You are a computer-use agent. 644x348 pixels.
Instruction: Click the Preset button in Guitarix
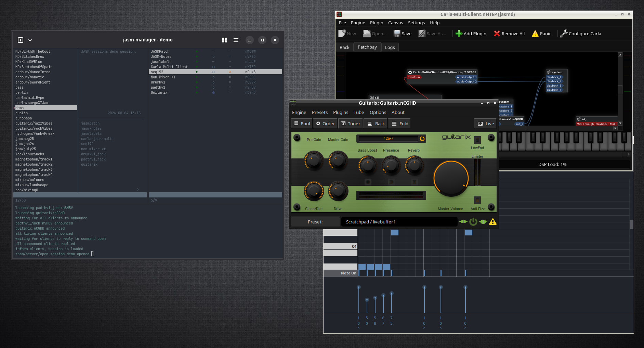coord(315,222)
